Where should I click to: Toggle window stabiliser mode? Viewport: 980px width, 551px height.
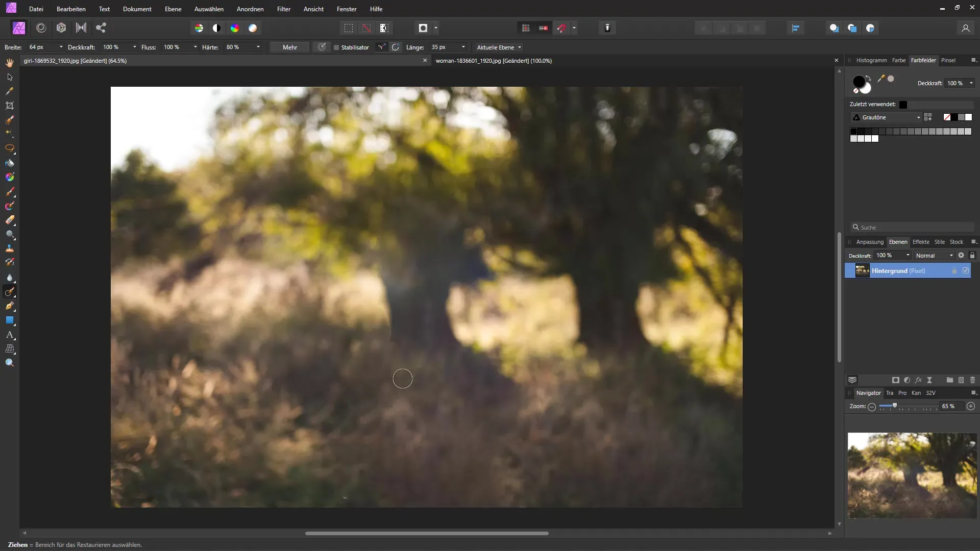point(396,47)
